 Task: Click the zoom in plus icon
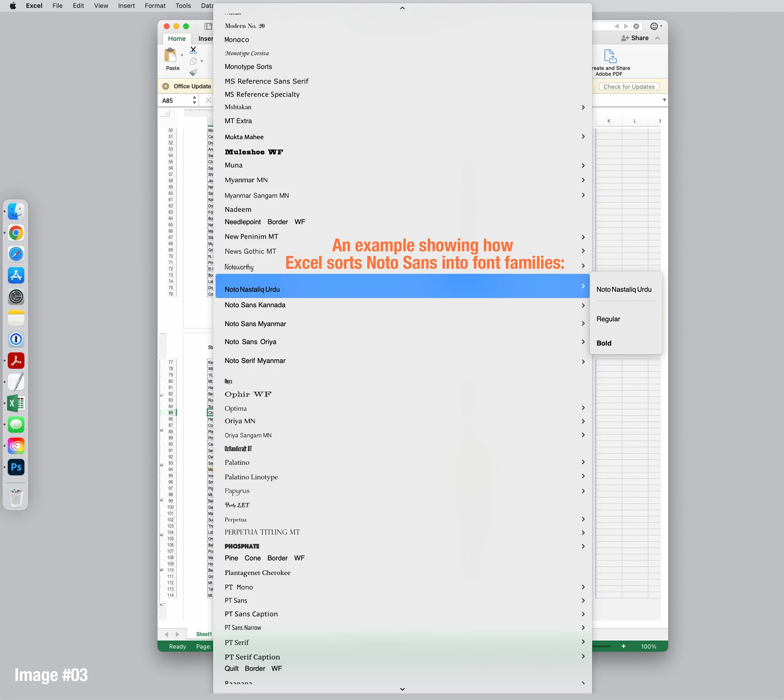coord(623,646)
